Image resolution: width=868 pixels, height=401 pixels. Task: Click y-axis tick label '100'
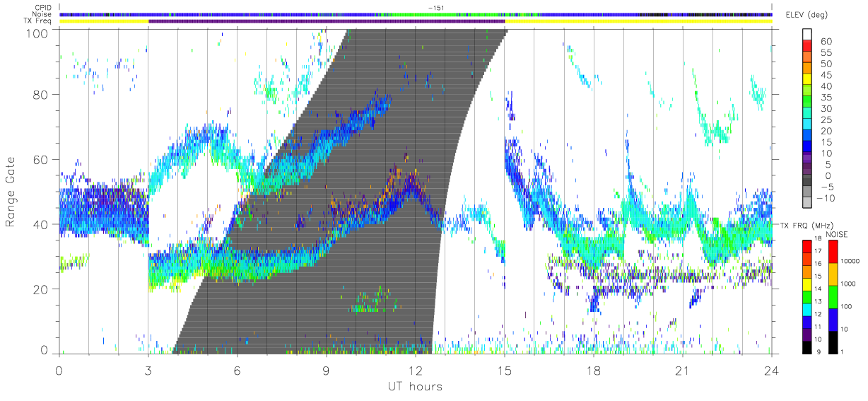tap(38, 33)
